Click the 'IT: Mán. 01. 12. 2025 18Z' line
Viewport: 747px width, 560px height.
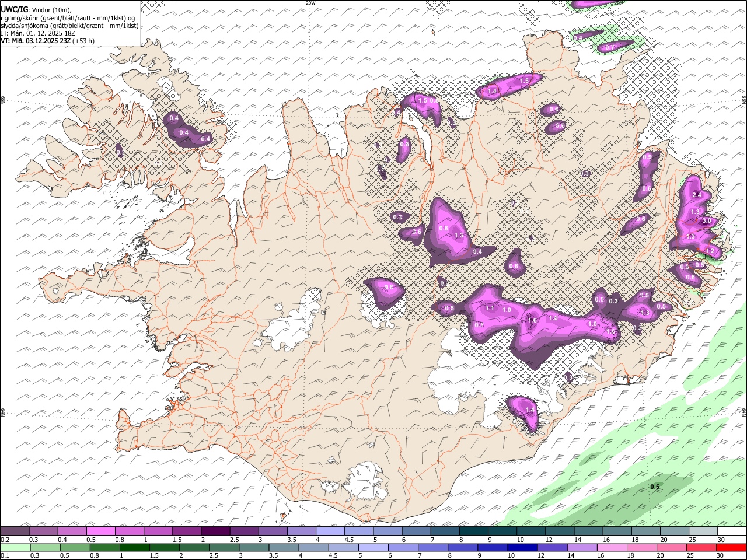(x=39, y=33)
